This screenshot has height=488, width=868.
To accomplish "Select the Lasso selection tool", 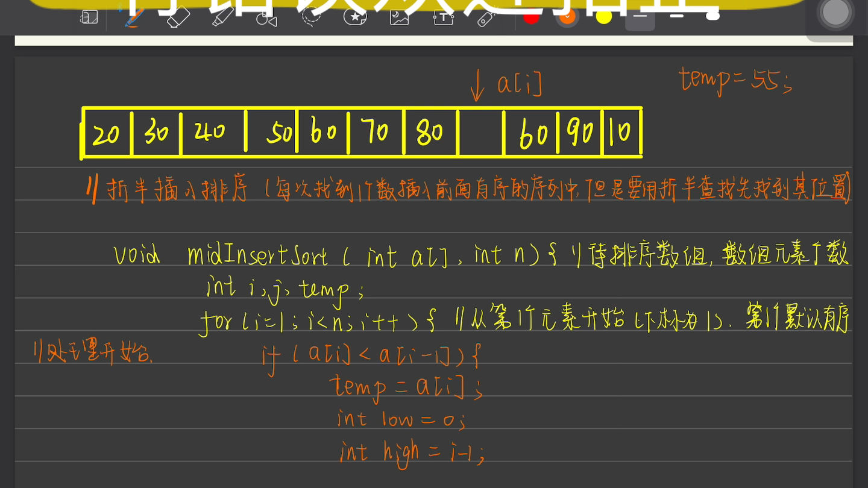I will [310, 17].
